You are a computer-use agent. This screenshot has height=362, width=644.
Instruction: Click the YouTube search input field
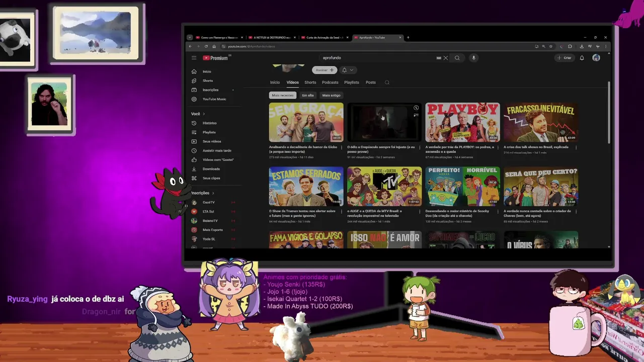coord(377,58)
